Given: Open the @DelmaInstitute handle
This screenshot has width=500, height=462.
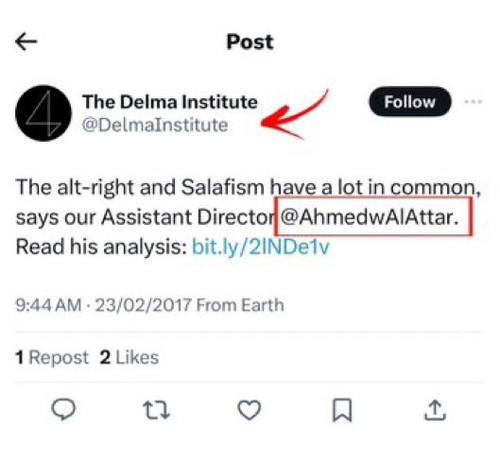Looking at the screenshot, I should pyautogui.click(x=155, y=125).
